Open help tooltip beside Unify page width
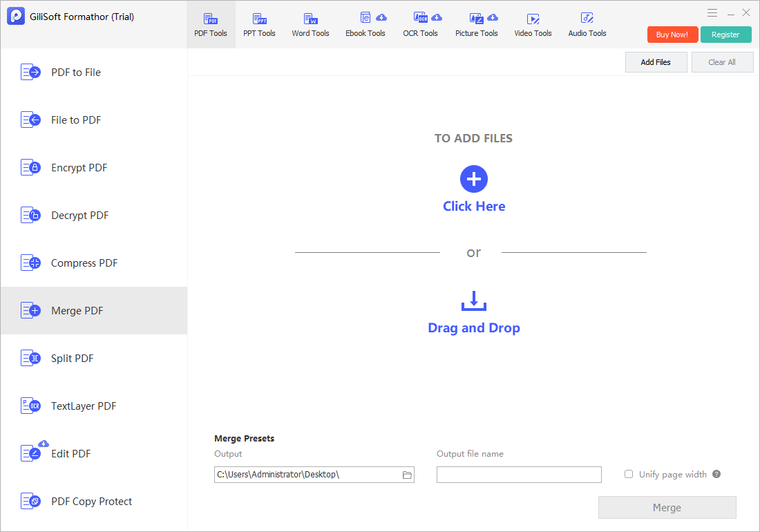760x532 pixels. pos(716,474)
